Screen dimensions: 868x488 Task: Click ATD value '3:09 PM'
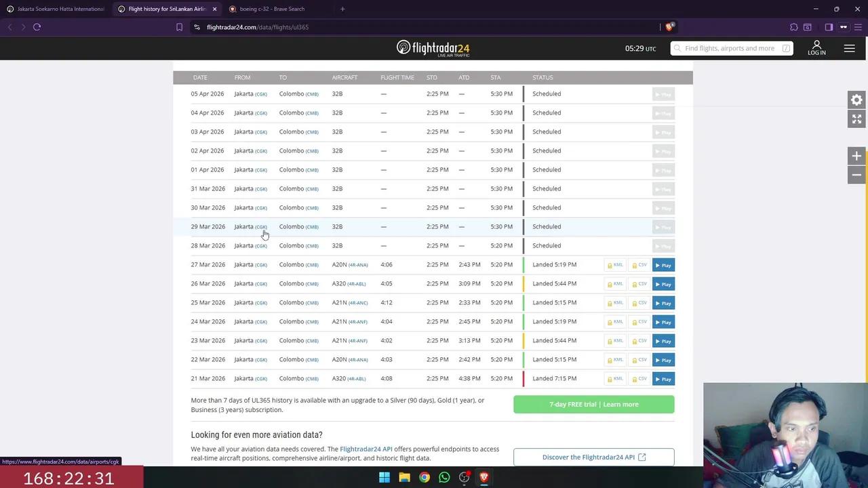tap(469, 283)
